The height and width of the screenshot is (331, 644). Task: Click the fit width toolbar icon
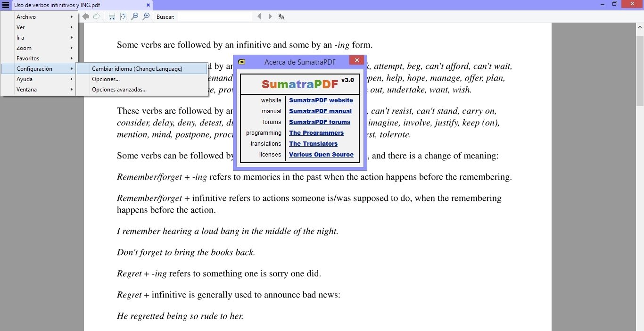coord(112,17)
